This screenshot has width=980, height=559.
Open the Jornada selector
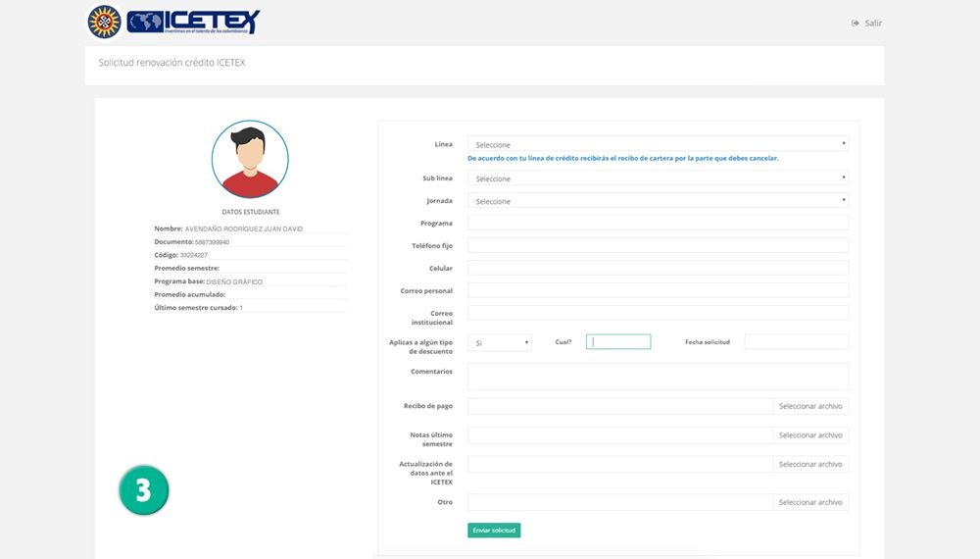tap(658, 201)
